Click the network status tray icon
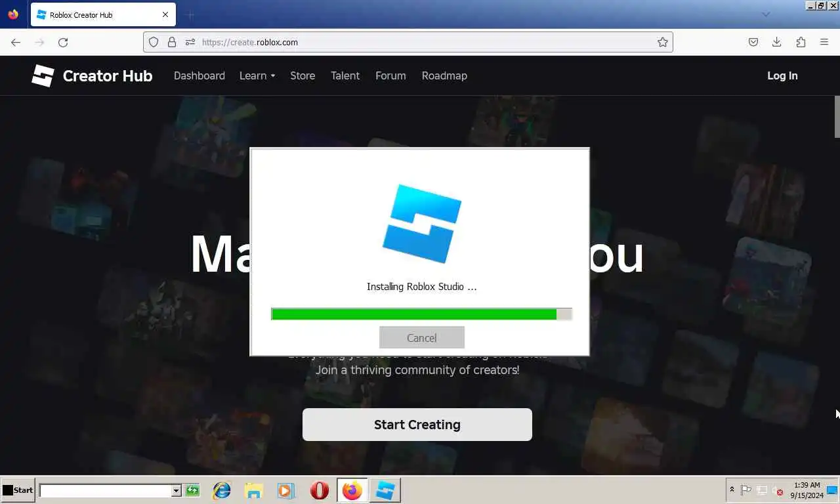Image resolution: width=840 pixels, height=504 pixels. pyautogui.click(x=762, y=490)
